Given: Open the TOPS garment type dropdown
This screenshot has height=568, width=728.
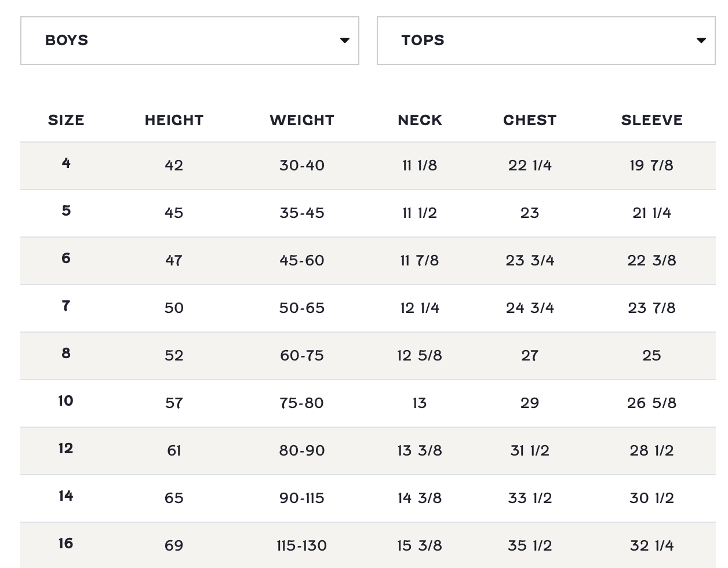Looking at the screenshot, I should pyautogui.click(x=545, y=41).
